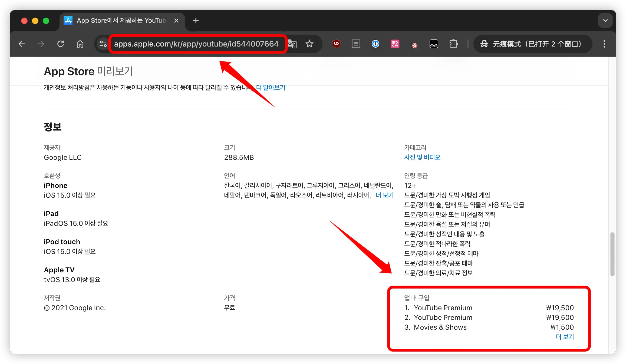Click the red blocked-circle extension icon
Viewport: 626px width, 364px height.
(x=414, y=45)
